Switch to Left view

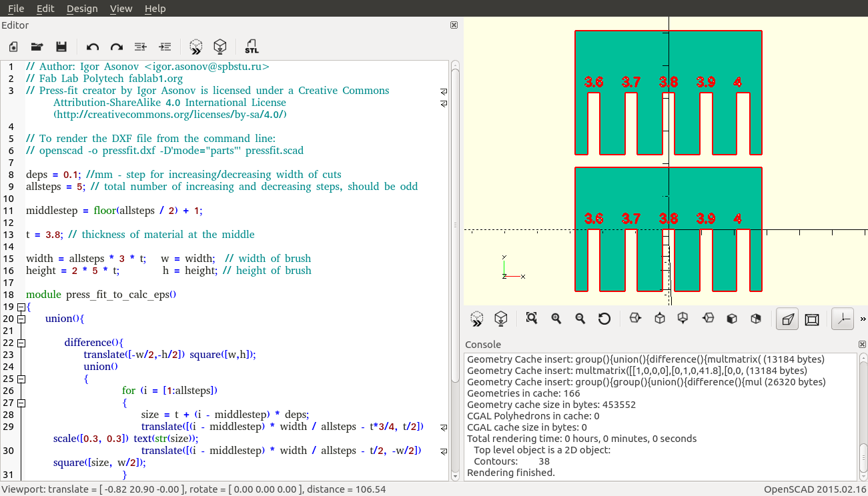708,319
